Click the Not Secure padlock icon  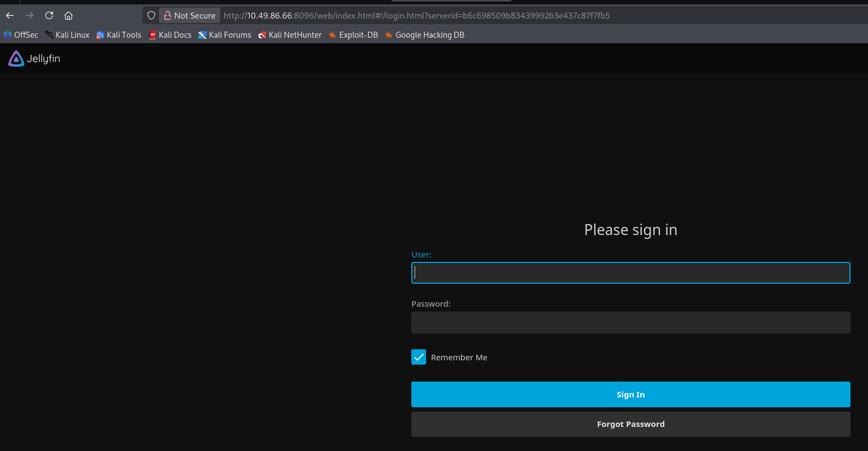tap(168, 15)
